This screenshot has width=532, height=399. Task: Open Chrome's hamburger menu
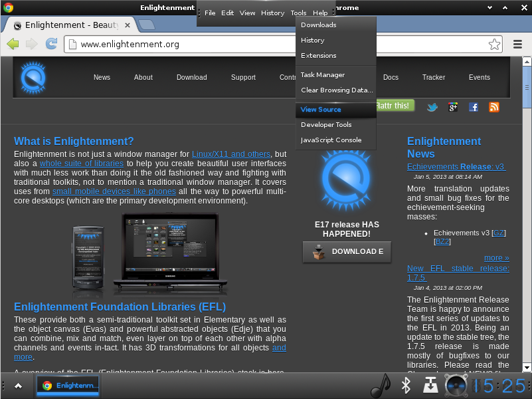518,45
